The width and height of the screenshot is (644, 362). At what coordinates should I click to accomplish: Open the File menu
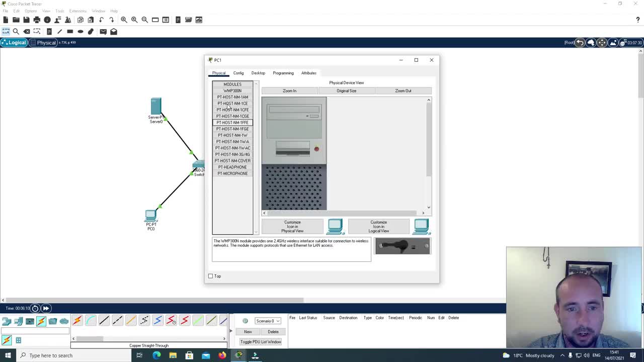[5, 11]
